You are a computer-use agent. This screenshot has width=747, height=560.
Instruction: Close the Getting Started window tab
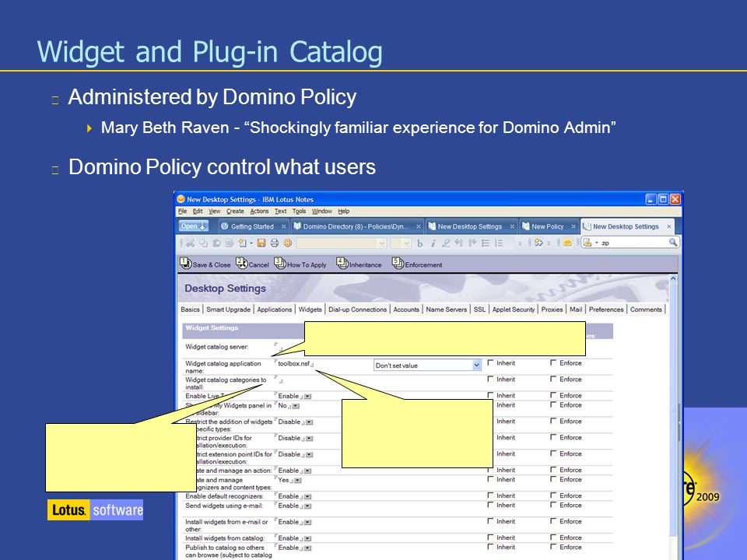click(x=283, y=226)
